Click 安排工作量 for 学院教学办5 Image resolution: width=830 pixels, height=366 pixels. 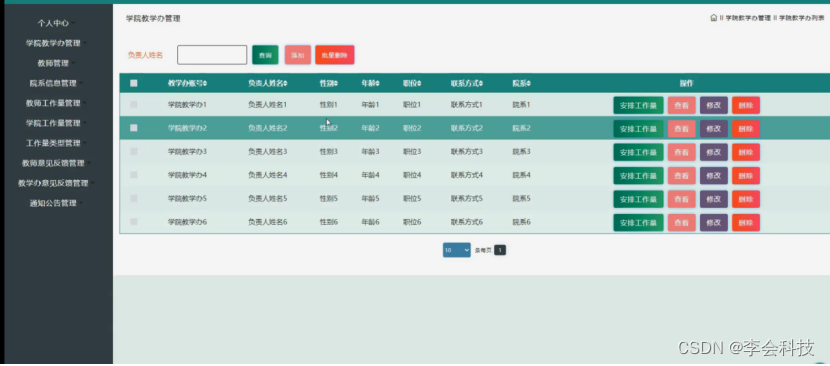click(638, 199)
